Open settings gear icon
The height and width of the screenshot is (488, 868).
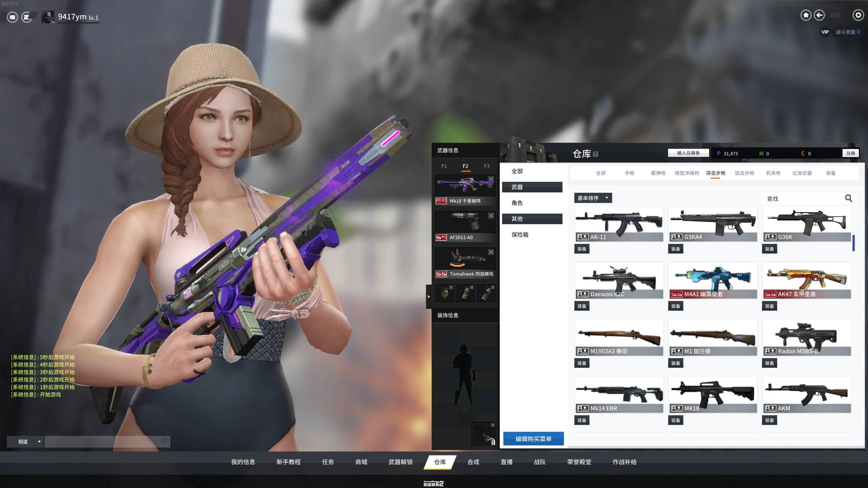point(858,15)
